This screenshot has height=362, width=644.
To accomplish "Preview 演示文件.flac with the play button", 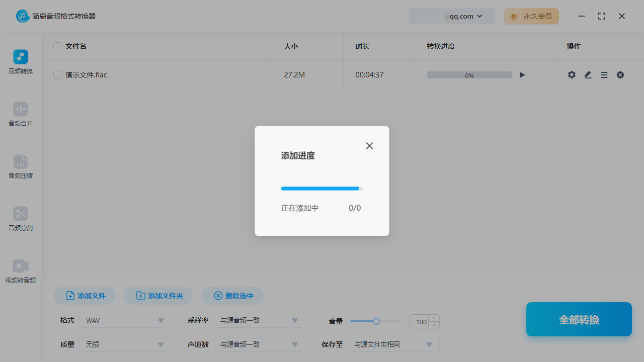I will click(522, 74).
